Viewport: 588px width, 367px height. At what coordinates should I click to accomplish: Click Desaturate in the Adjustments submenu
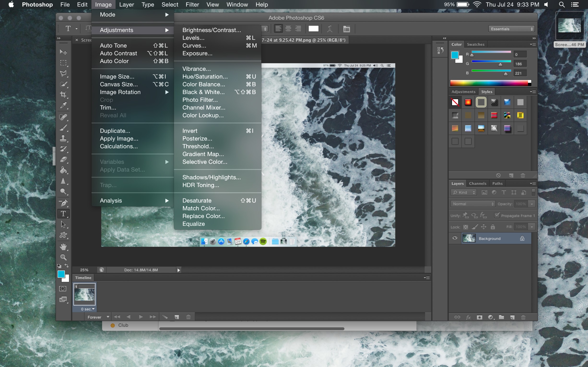coord(197,201)
